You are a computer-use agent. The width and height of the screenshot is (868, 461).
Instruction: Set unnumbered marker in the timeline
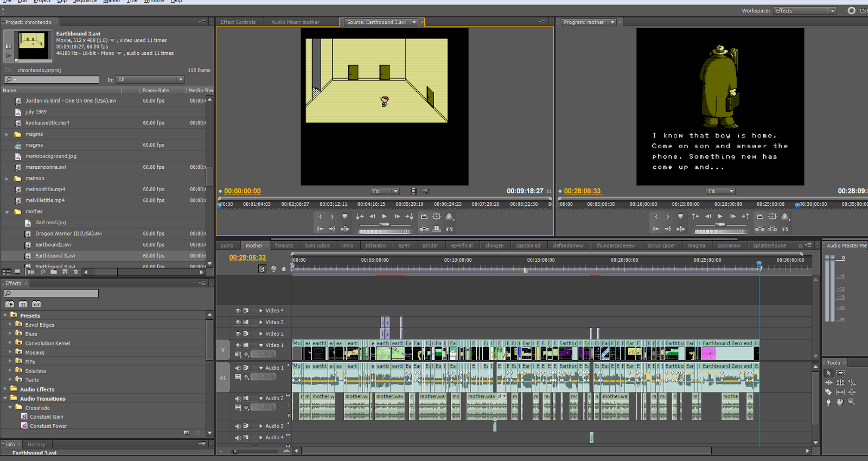(x=283, y=269)
